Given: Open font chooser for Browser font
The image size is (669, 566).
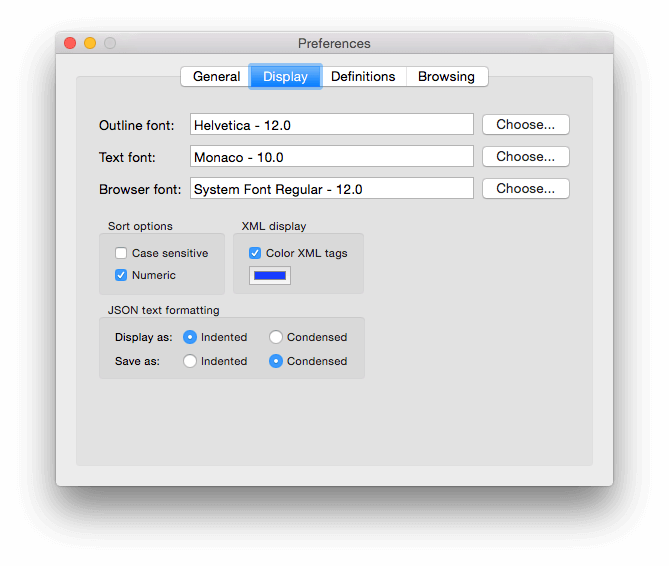Looking at the screenshot, I should [526, 189].
